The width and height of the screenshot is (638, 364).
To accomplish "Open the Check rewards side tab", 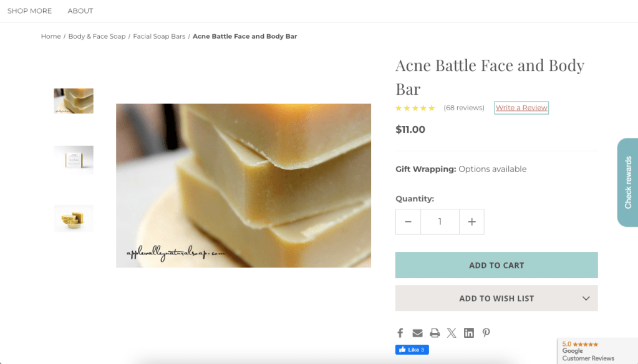I will pyautogui.click(x=627, y=182).
